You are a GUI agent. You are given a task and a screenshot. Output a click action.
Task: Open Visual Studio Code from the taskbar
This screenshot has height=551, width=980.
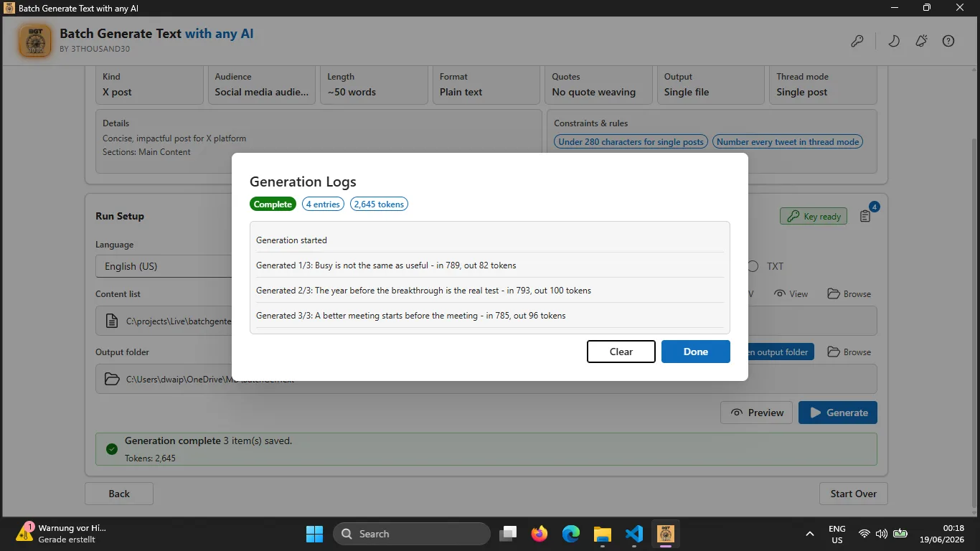coord(633,534)
